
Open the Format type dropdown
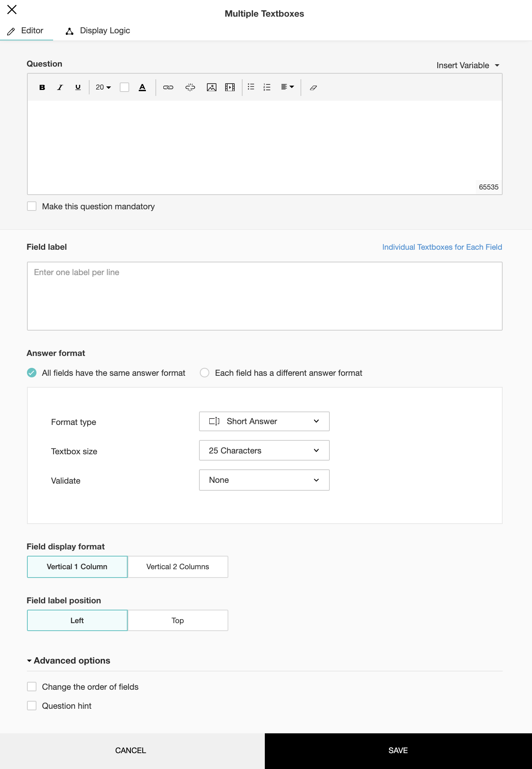coord(264,421)
